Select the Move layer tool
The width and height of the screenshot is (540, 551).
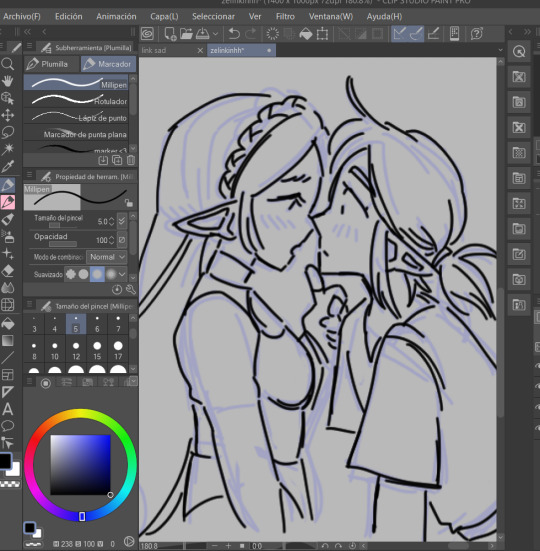(x=7, y=115)
